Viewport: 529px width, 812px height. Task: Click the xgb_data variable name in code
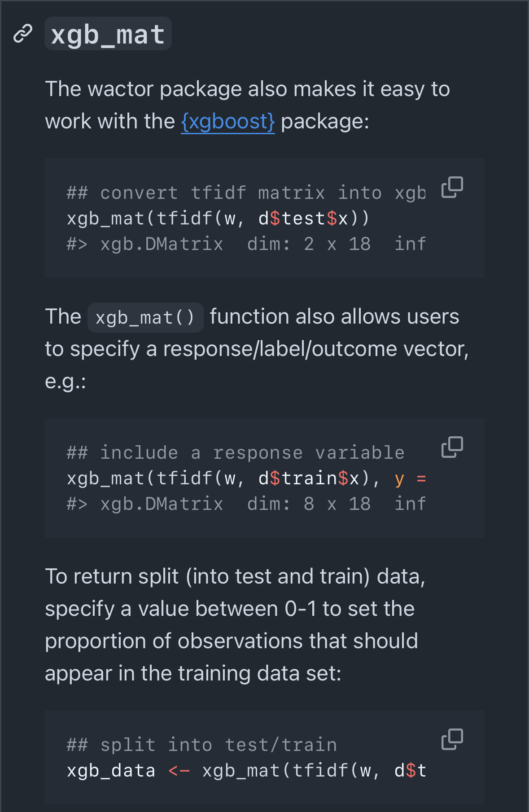tap(111, 771)
